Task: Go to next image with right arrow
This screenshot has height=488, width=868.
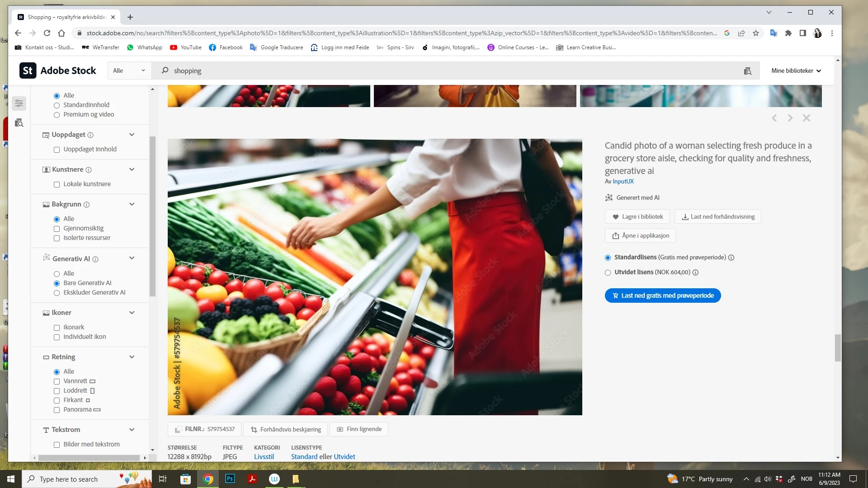Action: point(790,118)
